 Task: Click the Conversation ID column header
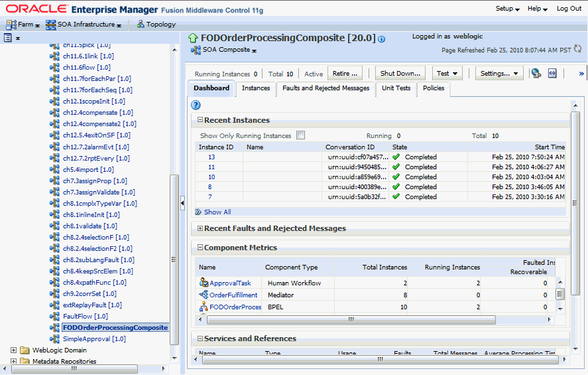click(350, 147)
